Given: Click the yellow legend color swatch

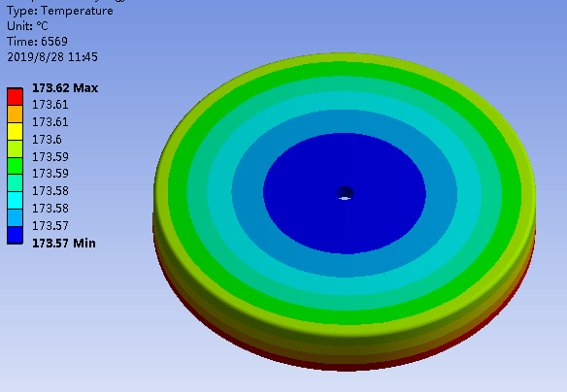Looking at the screenshot, I should click(x=15, y=132).
